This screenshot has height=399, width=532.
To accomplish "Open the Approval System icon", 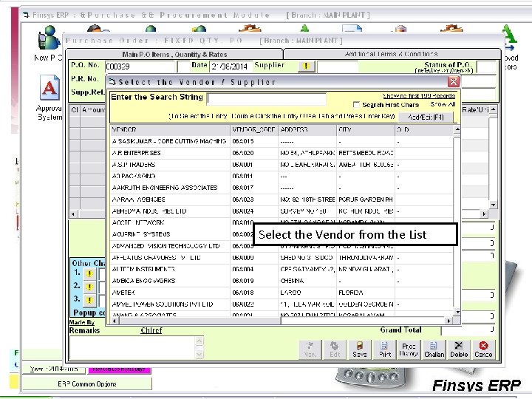I will (50, 98).
